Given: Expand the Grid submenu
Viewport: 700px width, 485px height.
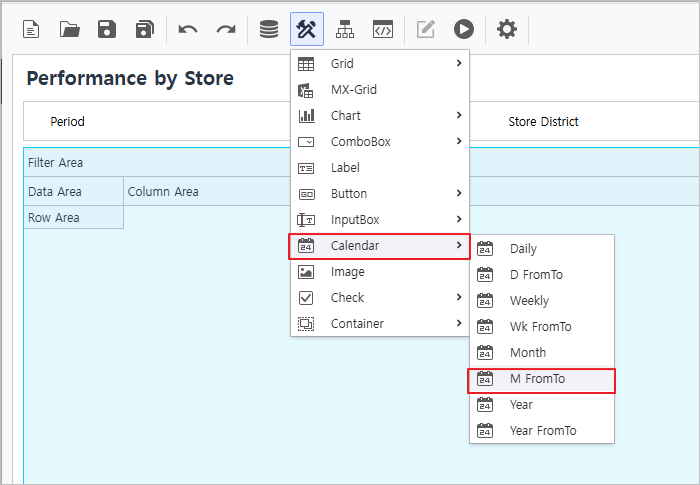Looking at the screenshot, I should click(380, 64).
